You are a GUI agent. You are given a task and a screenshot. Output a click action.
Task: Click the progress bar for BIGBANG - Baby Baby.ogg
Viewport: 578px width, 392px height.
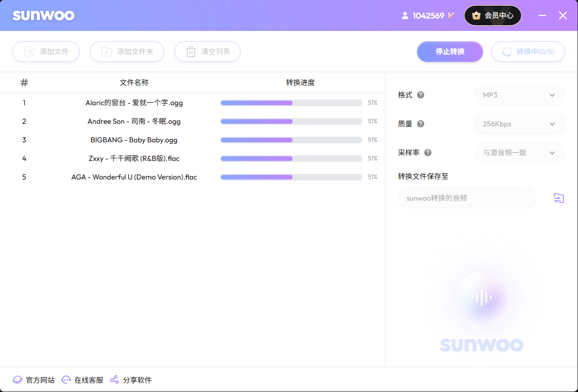click(291, 140)
